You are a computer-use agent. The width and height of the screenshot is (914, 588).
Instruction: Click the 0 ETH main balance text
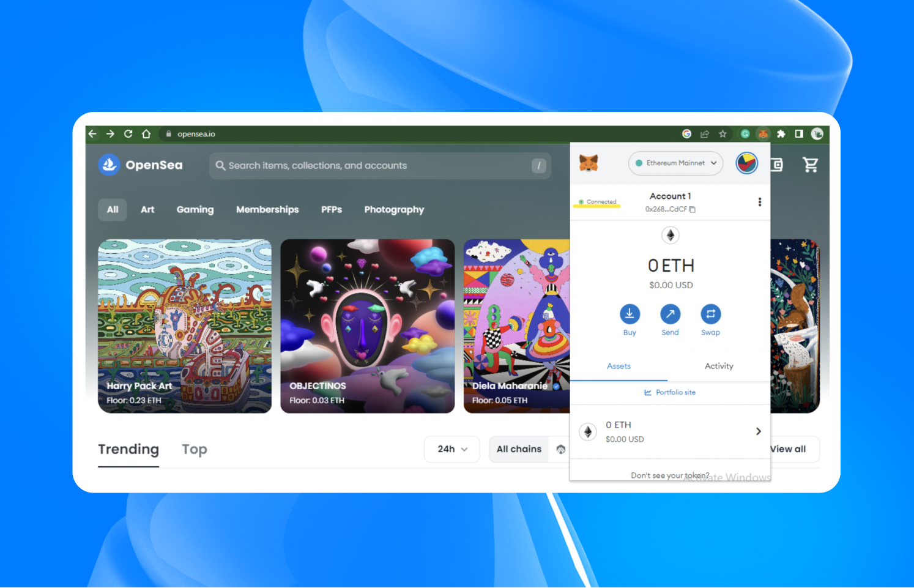[x=671, y=266]
